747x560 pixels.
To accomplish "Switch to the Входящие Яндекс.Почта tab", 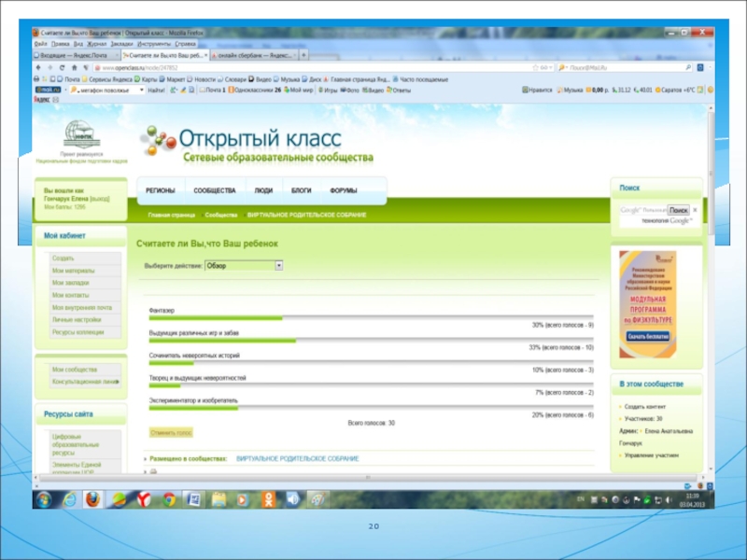I will (x=77, y=55).
